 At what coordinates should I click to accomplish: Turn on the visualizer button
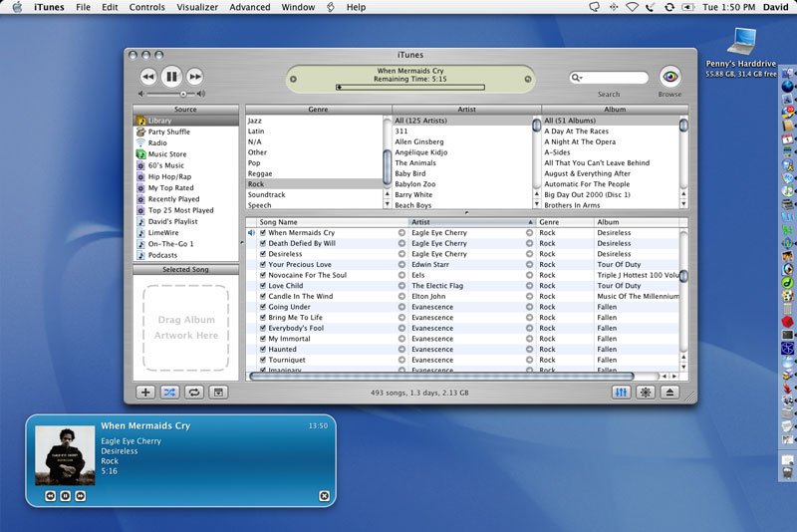pos(646,393)
